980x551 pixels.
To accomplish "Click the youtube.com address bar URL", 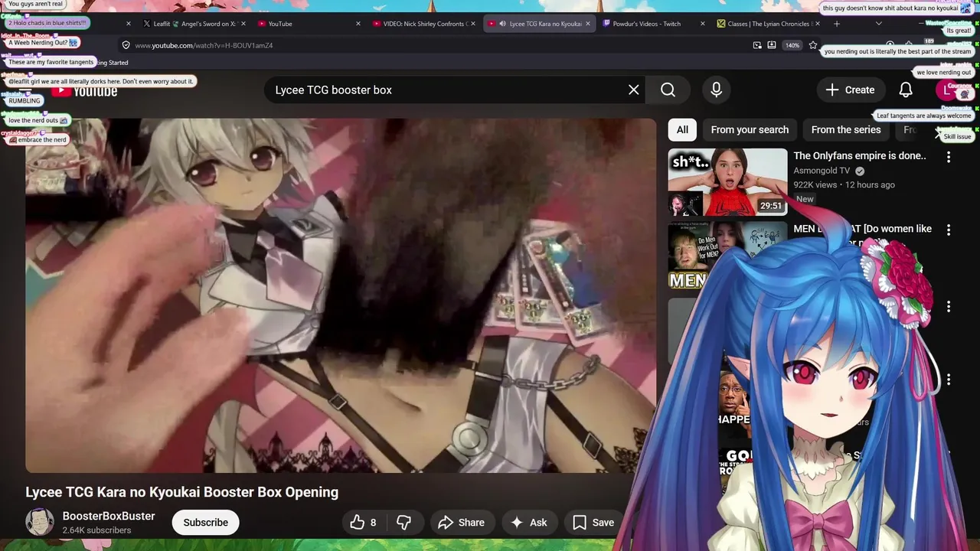I will pos(204,45).
